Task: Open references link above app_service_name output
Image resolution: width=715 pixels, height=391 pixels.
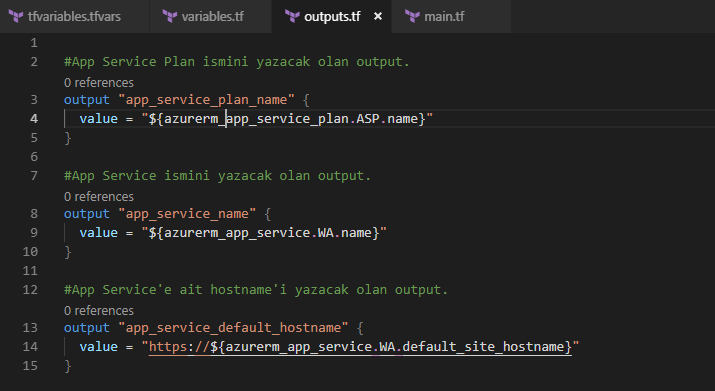Action: click(x=99, y=197)
